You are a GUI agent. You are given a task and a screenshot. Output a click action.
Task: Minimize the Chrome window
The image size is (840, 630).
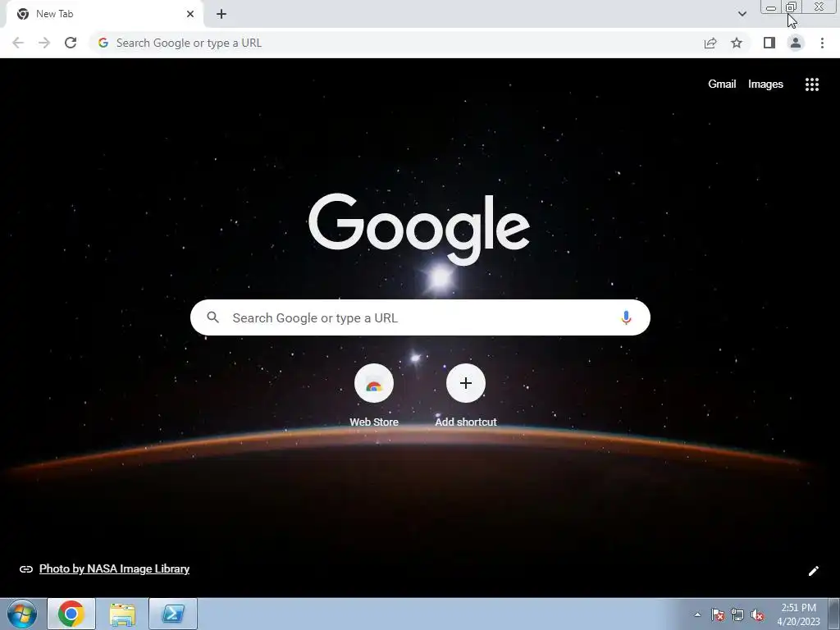coord(771,7)
